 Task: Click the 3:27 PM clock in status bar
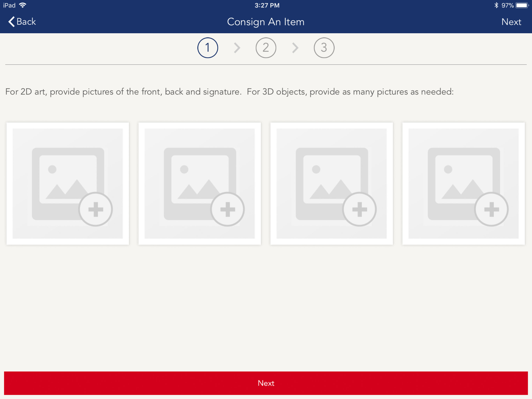pyautogui.click(x=267, y=5)
